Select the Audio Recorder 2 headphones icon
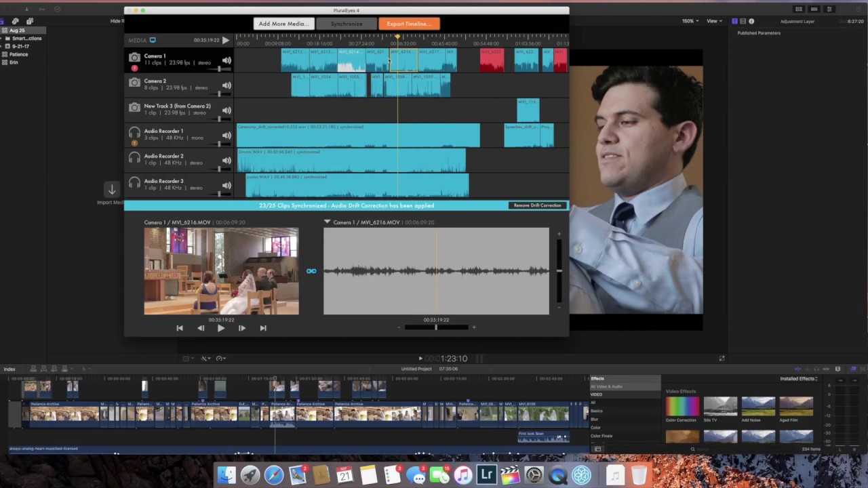 (134, 158)
